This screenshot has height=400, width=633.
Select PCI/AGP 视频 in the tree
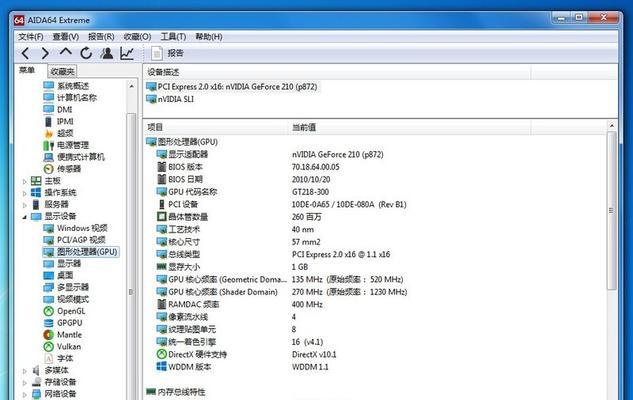tap(74, 240)
